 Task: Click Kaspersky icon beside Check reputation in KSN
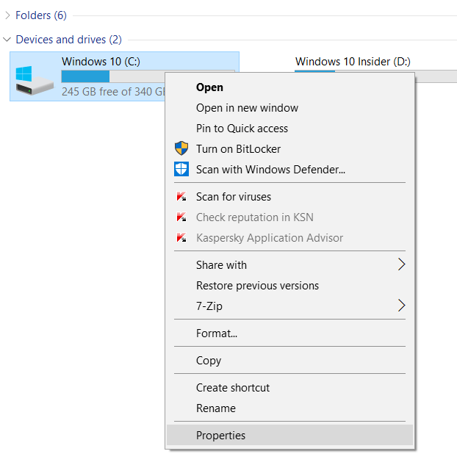click(181, 217)
